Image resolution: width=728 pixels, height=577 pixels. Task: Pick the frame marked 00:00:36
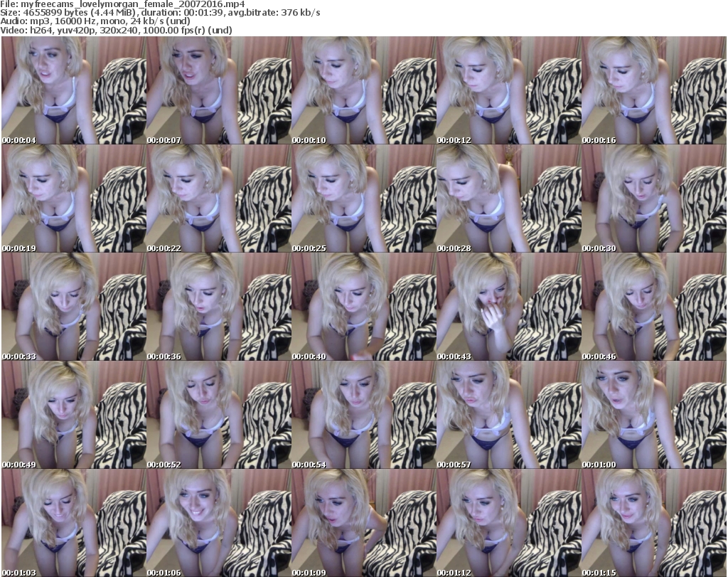[x=219, y=307]
